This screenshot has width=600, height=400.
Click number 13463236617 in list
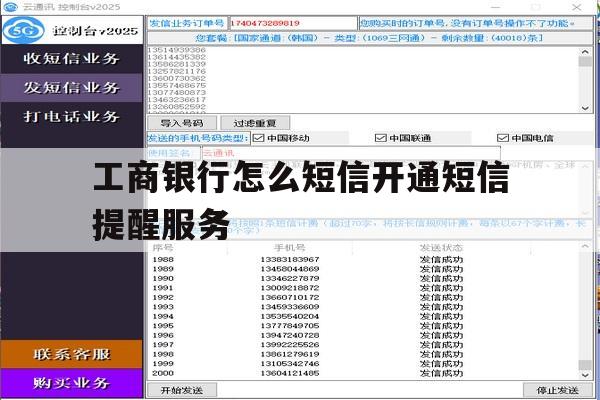[x=177, y=100]
